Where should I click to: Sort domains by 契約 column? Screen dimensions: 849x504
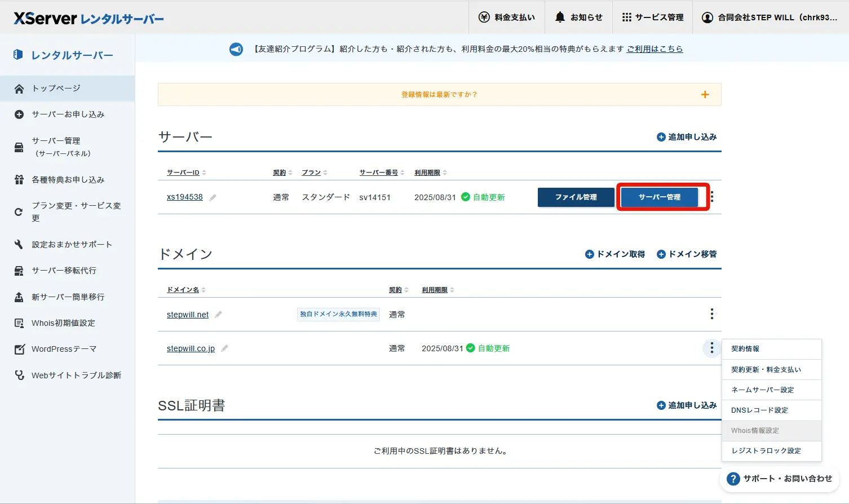(x=399, y=290)
